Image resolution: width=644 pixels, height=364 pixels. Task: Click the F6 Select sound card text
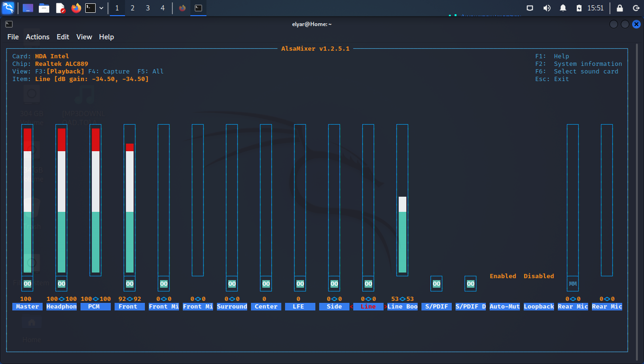(x=577, y=72)
